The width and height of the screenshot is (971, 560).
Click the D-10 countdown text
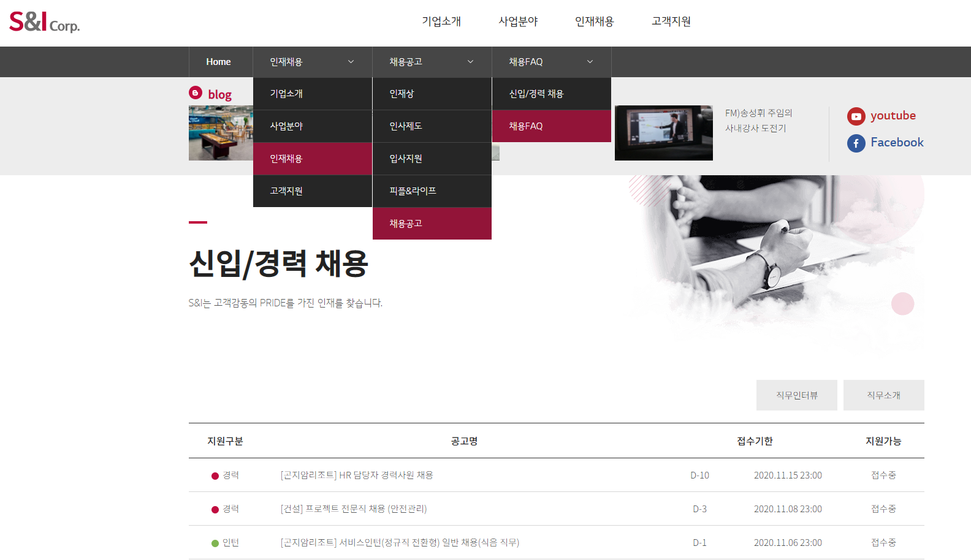point(699,475)
